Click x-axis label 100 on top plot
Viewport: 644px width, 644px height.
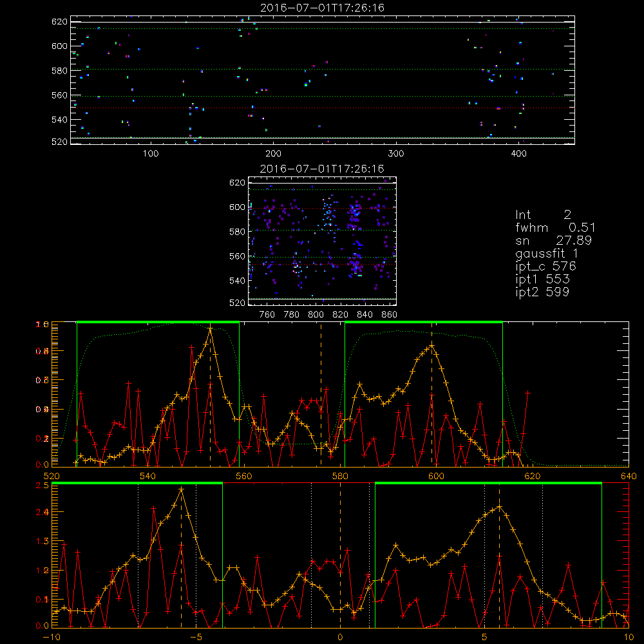pos(150,154)
